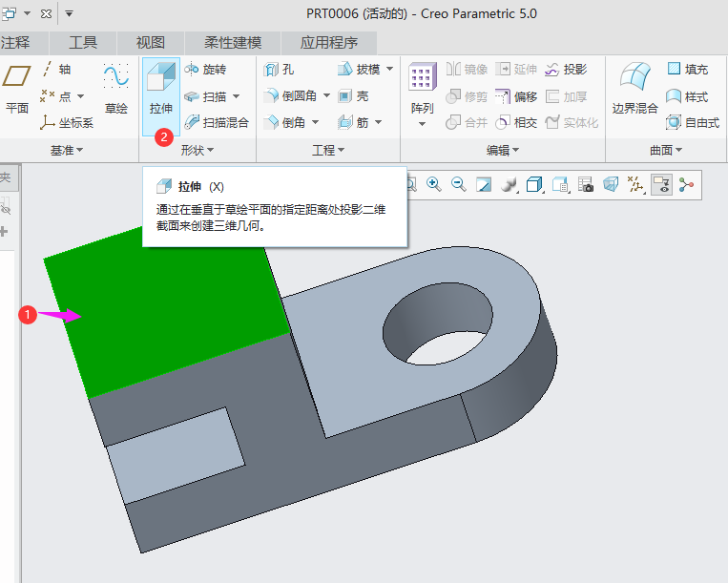
Task: Expand the Pattern (阵列) dropdown arrow
Action: [x=422, y=124]
